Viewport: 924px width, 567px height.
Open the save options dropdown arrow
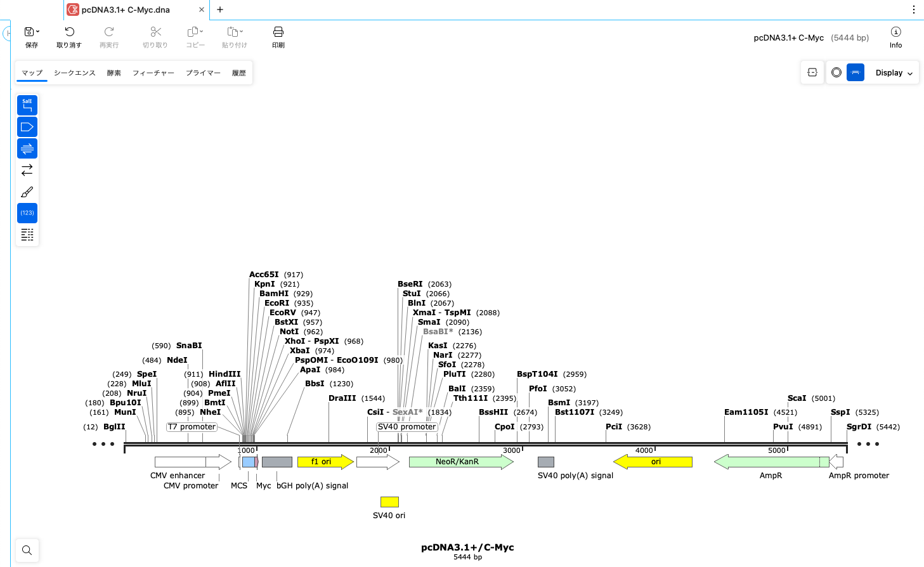pos(38,32)
